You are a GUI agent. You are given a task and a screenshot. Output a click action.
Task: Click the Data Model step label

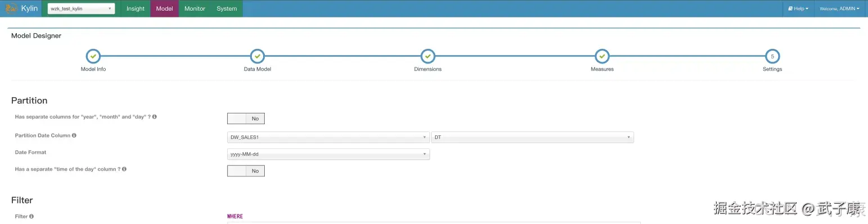pyautogui.click(x=257, y=69)
